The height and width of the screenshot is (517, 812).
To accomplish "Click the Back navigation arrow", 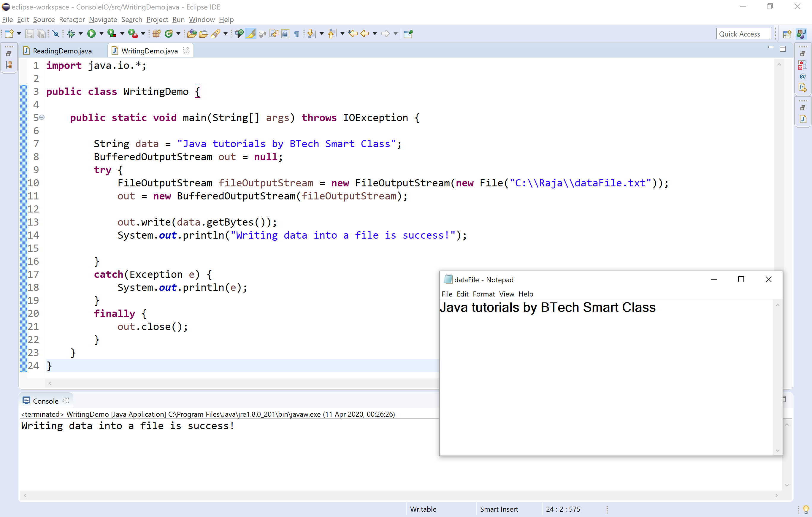I will [364, 33].
